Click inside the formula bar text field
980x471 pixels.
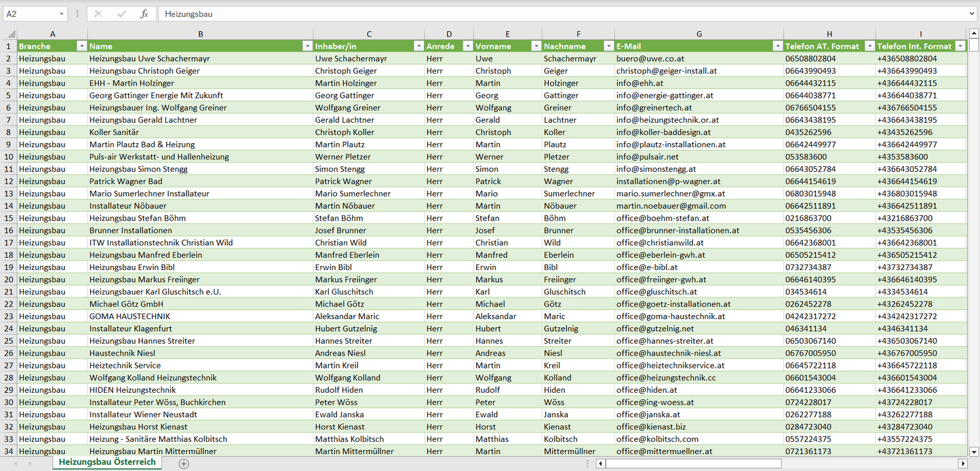[543, 14]
